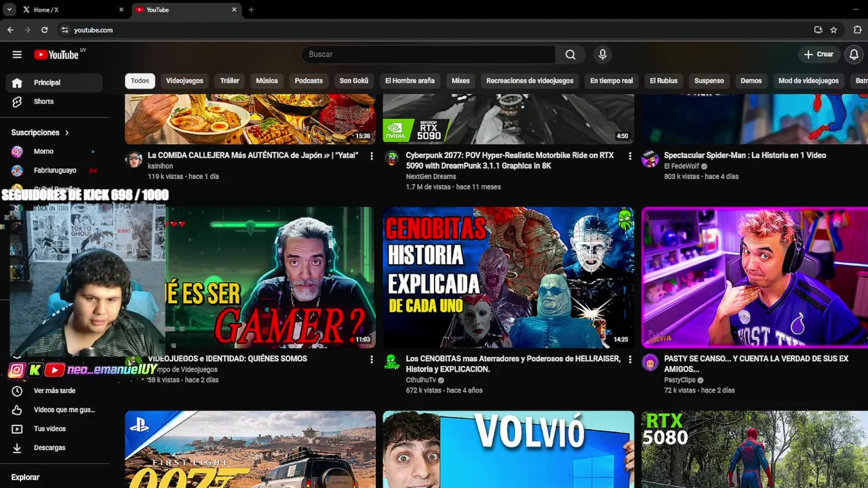Open Videos que me gustan list
The image size is (868, 488).
(x=54, y=410)
